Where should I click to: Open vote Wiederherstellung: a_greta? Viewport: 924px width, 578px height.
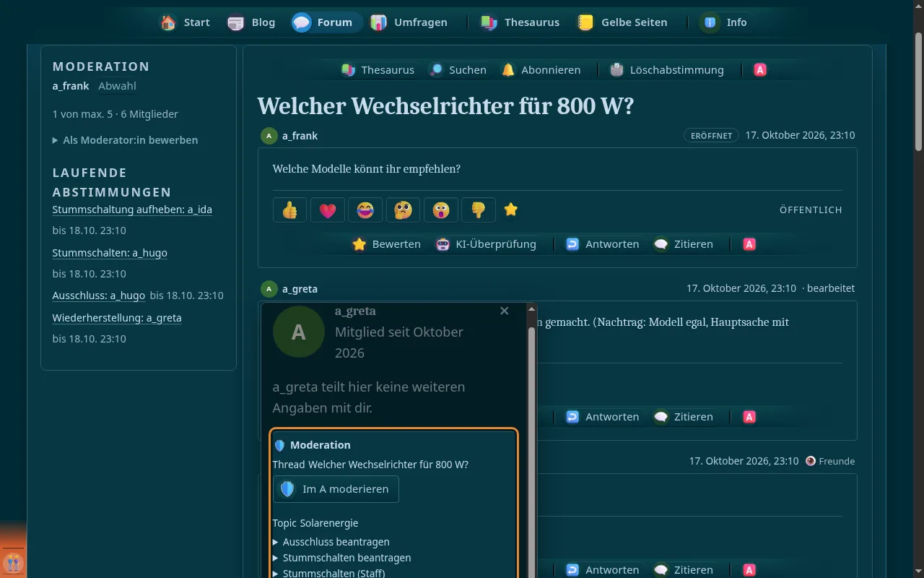[117, 318]
